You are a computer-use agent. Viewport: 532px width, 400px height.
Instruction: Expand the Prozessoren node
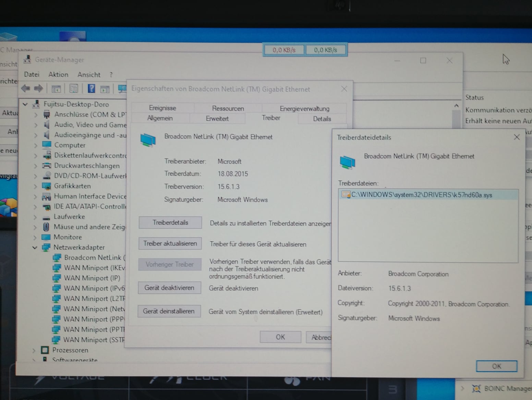click(34, 350)
